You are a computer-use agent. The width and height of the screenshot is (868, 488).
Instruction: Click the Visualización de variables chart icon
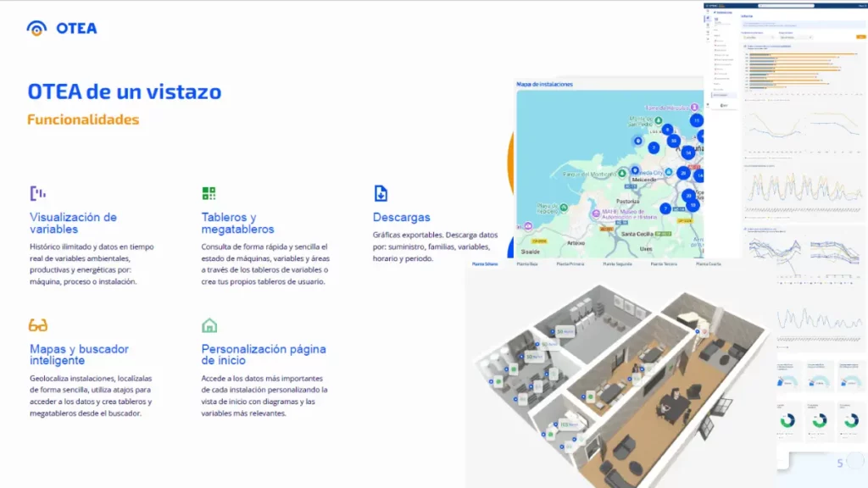tap(37, 193)
